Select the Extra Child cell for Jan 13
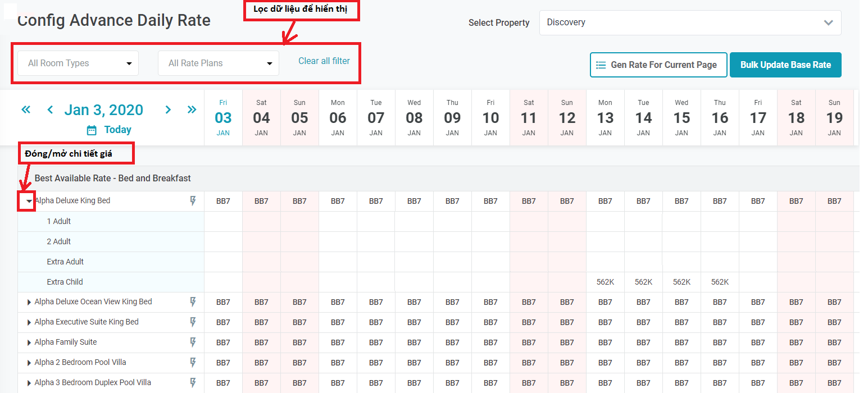The image size is (868, 393). pos(605,282)
